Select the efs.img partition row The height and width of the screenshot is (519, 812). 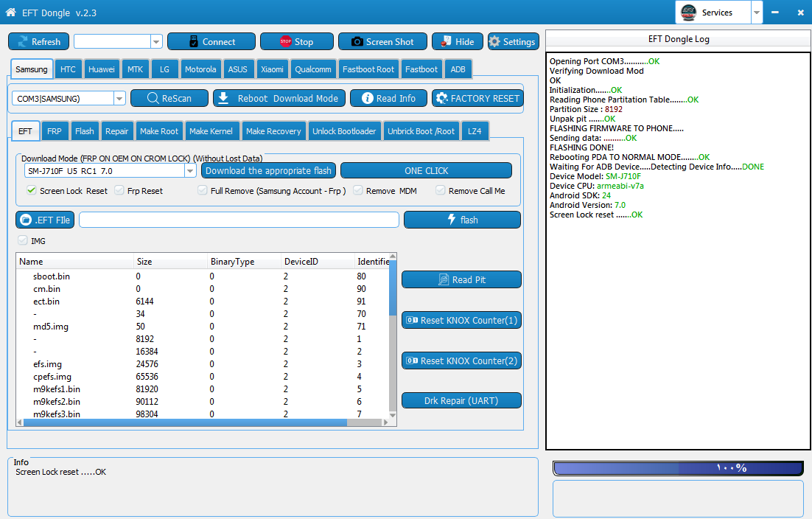203,364
